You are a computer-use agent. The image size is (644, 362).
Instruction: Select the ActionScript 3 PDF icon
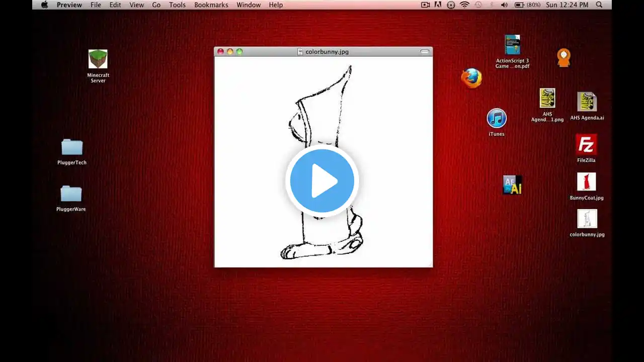pyautogui.click(x=512, y=45)
